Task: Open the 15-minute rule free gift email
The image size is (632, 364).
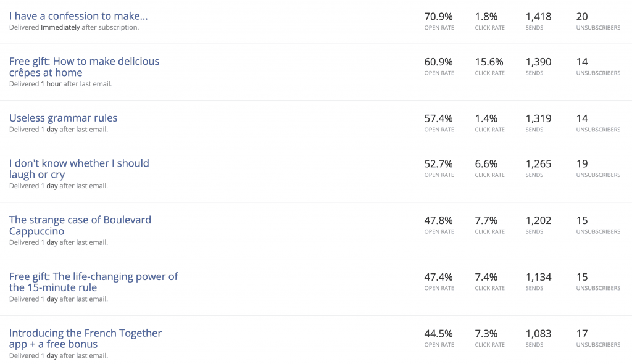Action: [x=94, y=282]
